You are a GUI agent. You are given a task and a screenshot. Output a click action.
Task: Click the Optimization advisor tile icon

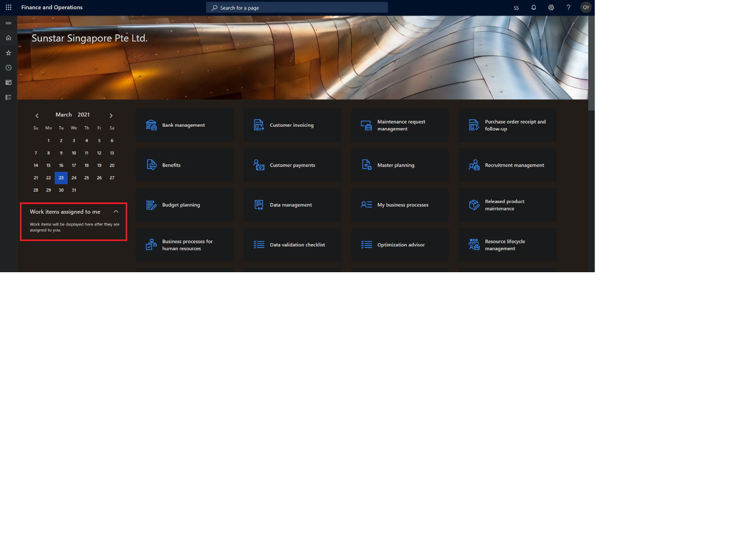(367, 245)
